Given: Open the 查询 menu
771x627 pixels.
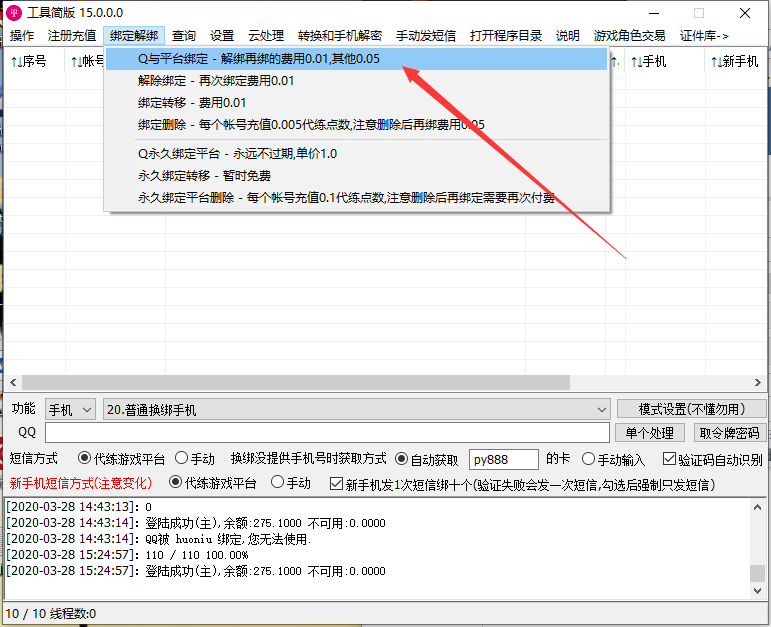Looking at the screenshot, I should pos(184,35).
